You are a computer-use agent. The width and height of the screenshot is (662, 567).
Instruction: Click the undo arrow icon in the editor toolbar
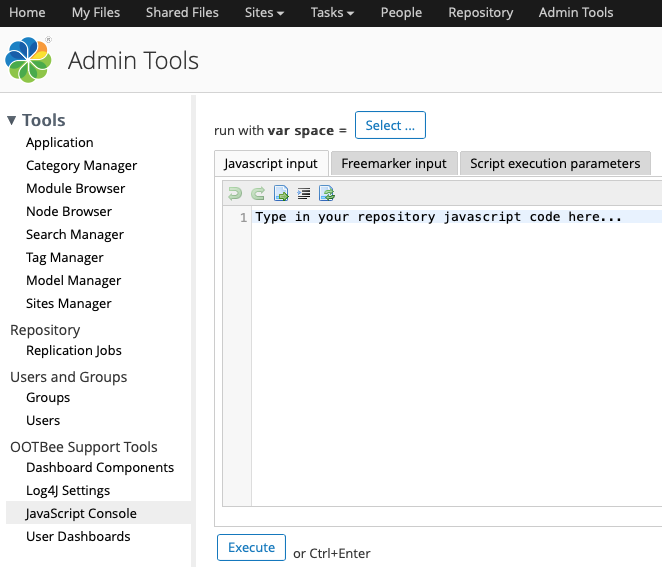[x=235, y=193]
